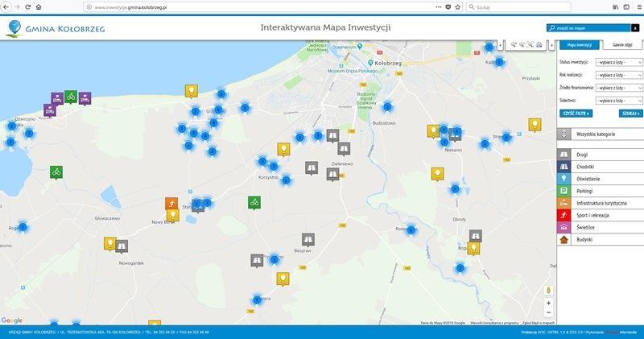Open the blue cluster marker near Budzistowo
This screenshot has height=339, width=644.
387,107
